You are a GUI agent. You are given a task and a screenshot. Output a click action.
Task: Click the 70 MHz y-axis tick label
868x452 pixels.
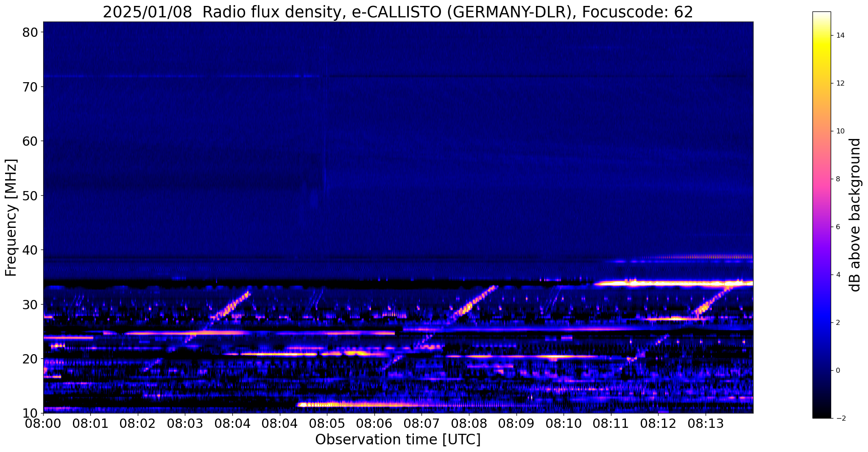point(30,87)
